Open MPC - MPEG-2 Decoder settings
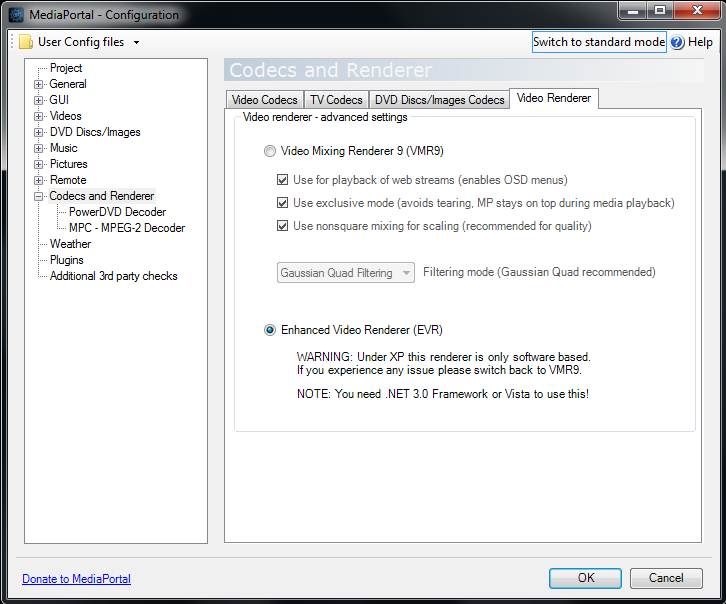Image resolution: width=726 pixels, height=604 pixels. tap(127, 228)
